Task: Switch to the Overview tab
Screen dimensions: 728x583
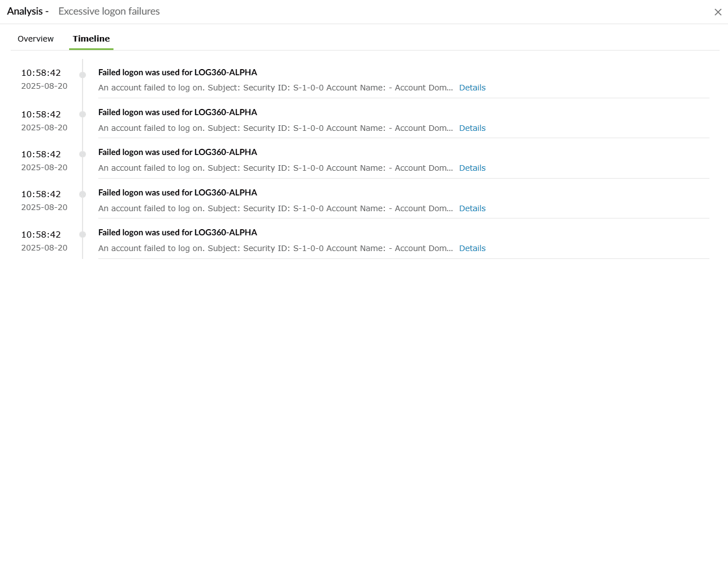Action: pyautogui.click(x=35, y=38)
